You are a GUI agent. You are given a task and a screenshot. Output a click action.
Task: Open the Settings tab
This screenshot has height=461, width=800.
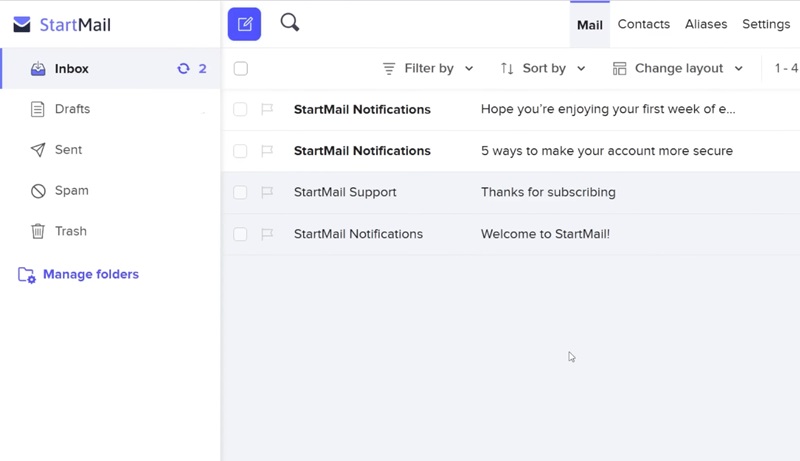coord(766,24)
